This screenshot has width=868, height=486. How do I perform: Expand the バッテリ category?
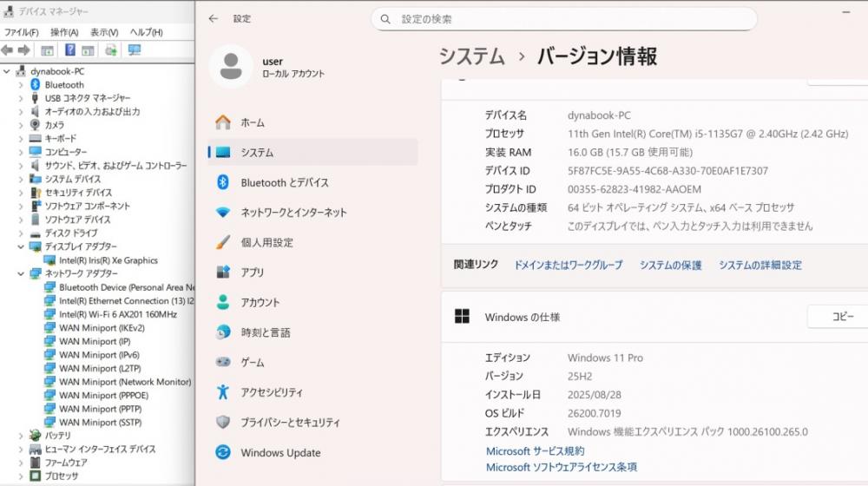21,436
